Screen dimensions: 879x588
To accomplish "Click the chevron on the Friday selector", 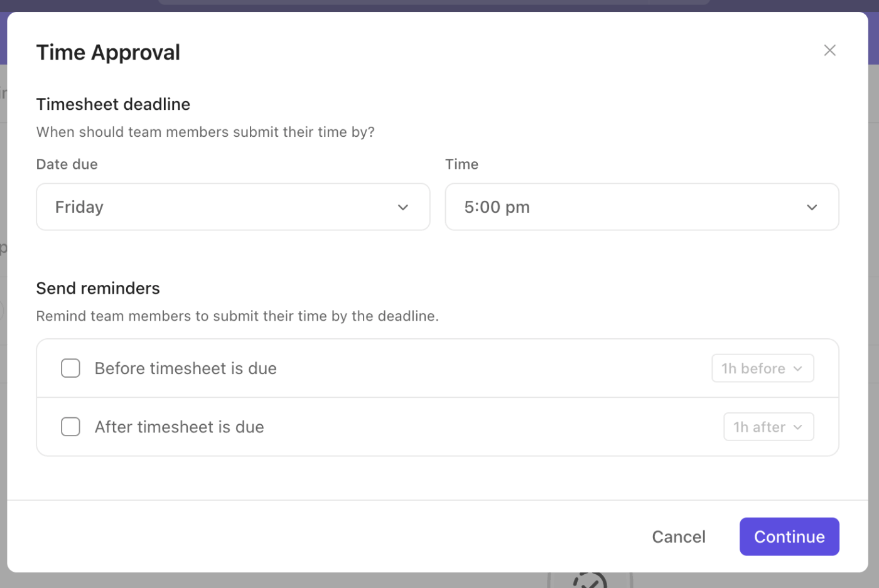I will (x=402, y=206).
